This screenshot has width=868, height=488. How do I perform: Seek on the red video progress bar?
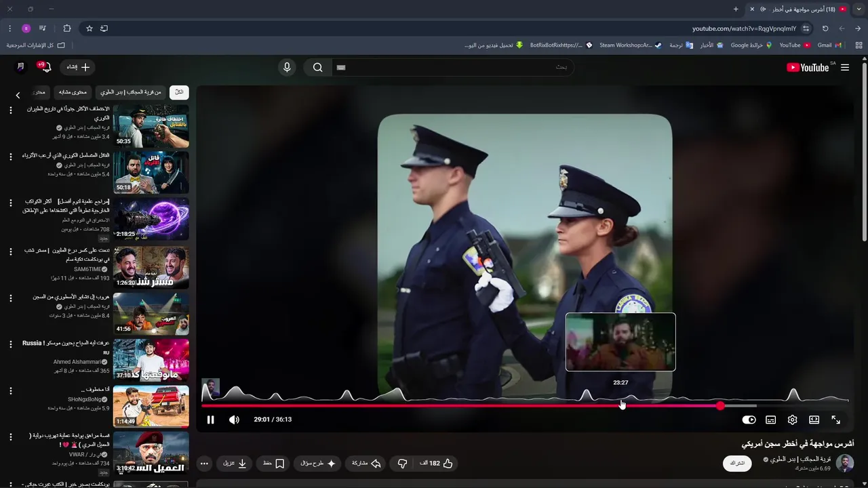(x=461, y=406)
